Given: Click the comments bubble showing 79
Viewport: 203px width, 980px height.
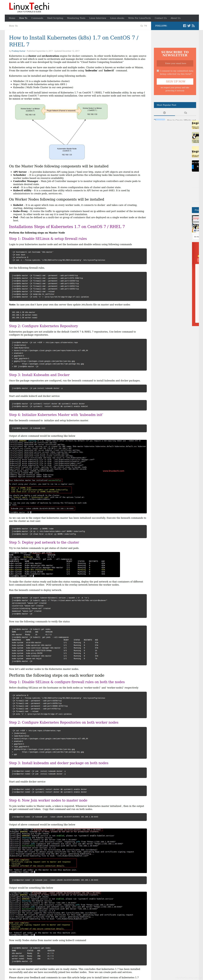Looking at the screenshot, I should (x=144, y=26).
